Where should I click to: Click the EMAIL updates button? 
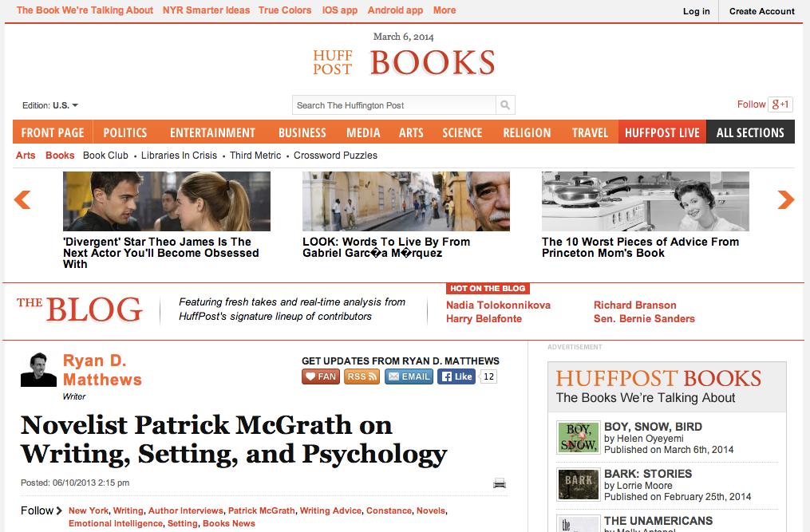point(409,376)
